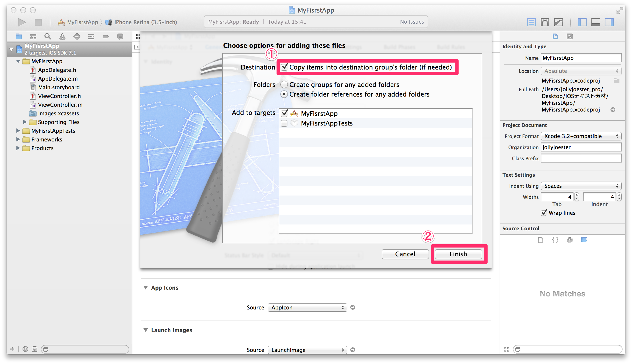
Task: Select Main.storyboard file
Action: pyautogui.click(x=58, y=87)
